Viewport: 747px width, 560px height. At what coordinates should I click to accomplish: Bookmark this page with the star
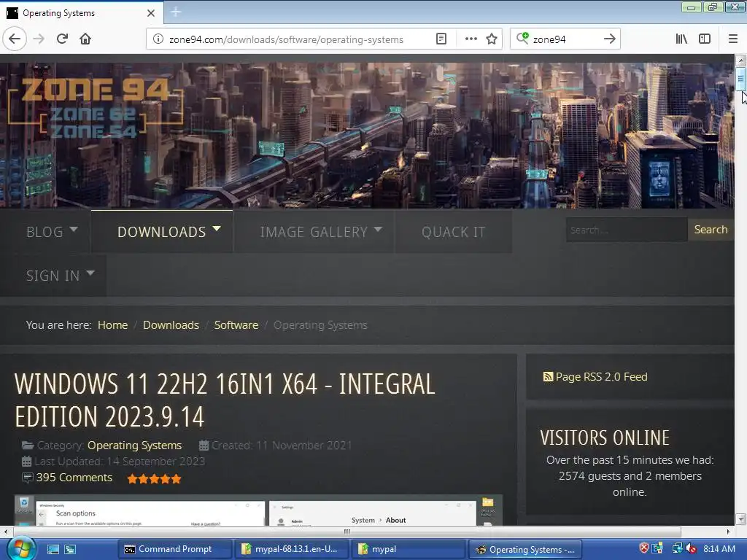(492, 39)
